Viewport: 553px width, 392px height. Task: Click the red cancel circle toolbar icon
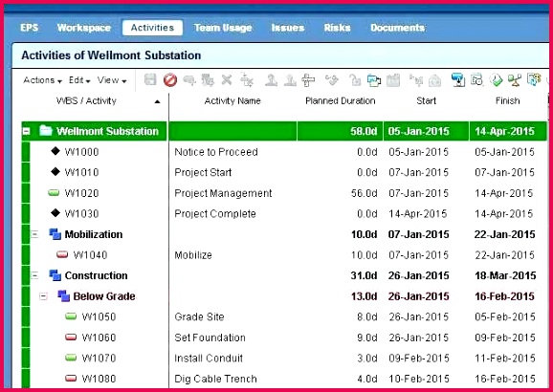point(170,80)
